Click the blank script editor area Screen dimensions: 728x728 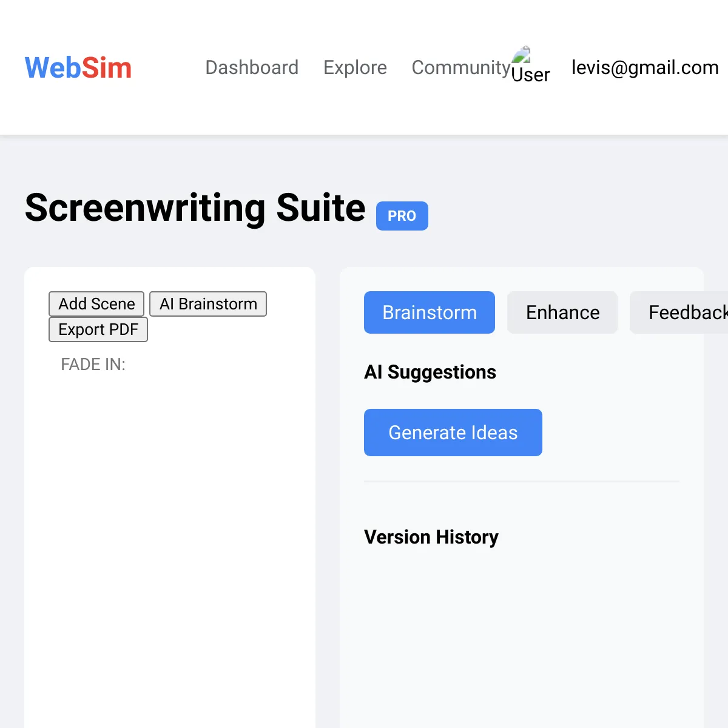click(x=170, y=546)
